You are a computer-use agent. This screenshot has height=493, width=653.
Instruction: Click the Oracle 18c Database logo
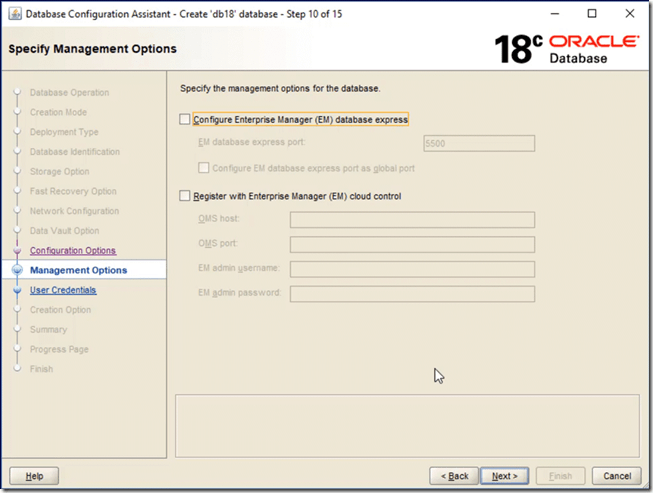click(566, 49)
